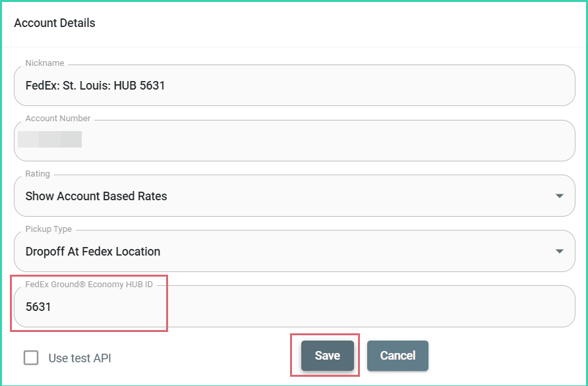
Task: Click the Rating dropdown arrow
Action: [559, 196]
